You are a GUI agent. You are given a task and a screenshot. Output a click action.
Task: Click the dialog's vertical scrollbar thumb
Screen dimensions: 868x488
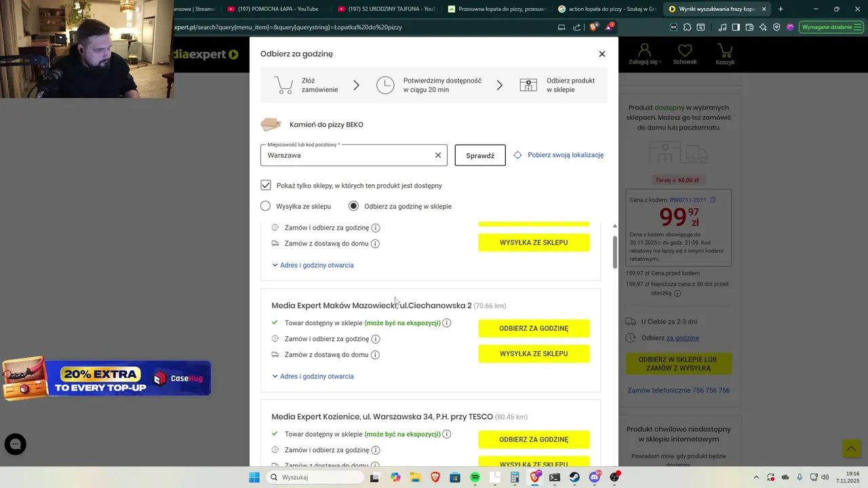coord(615,251)
